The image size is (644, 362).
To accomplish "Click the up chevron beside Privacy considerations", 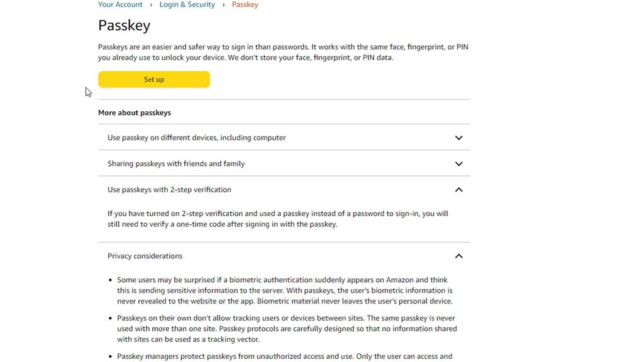I will [x=458, y=256].
